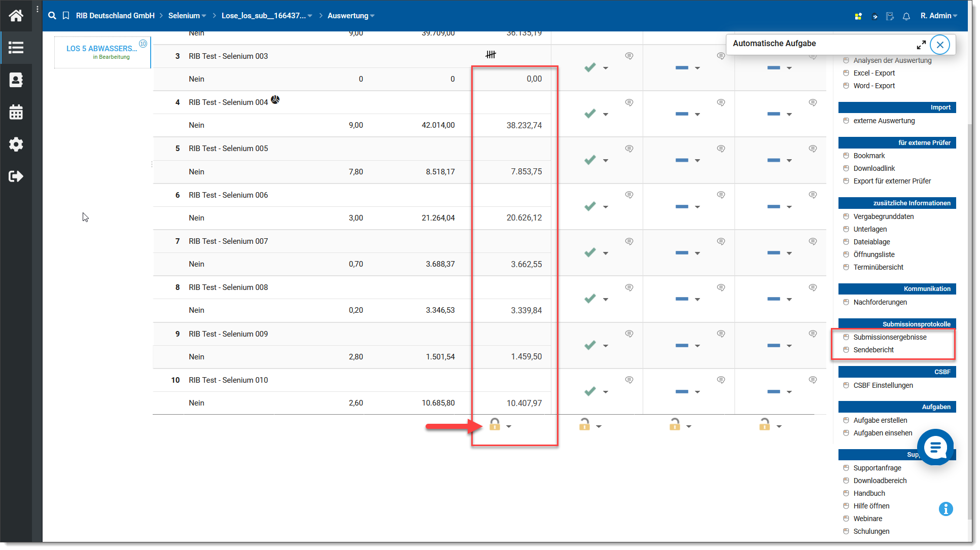Click the bookmark icon in header
The image size is (980, 550).
[x=66, y=16]
